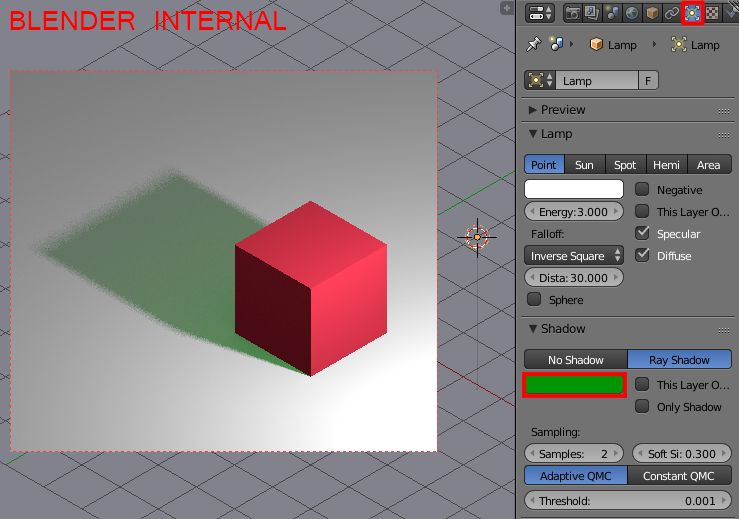Image resolution: width=739 pixels, height=519 pixels.
Task: Click the Energy 3.000 value field
Action: click(x=574, y=212)
